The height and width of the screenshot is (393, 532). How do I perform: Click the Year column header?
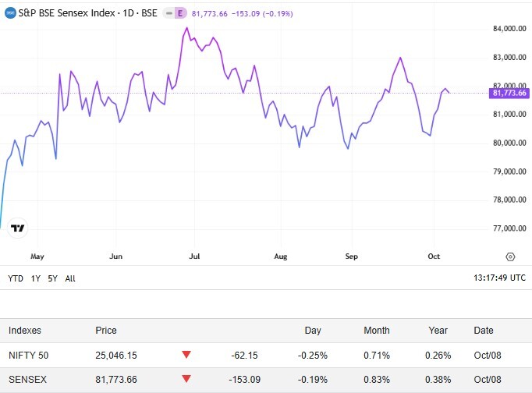[438, 331]
